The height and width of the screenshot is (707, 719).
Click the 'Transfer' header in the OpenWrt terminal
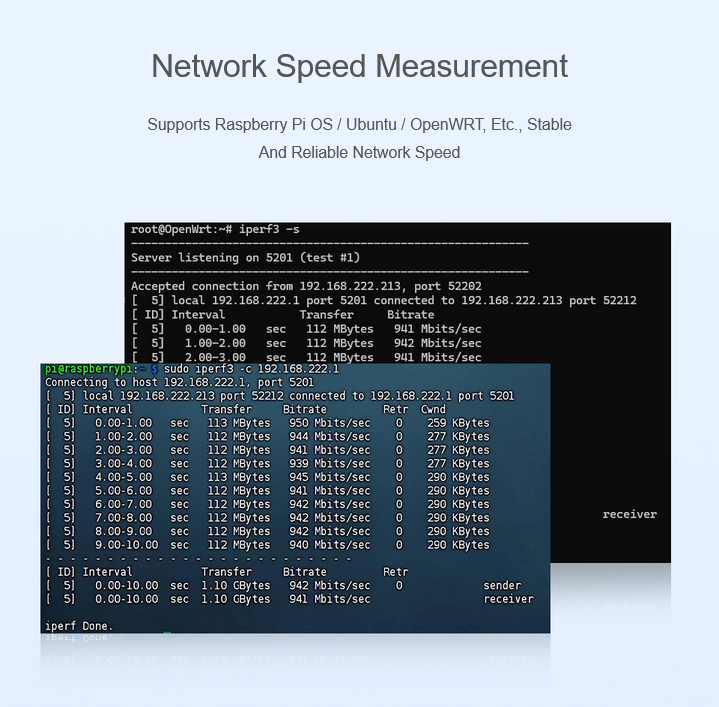[326, 315]
